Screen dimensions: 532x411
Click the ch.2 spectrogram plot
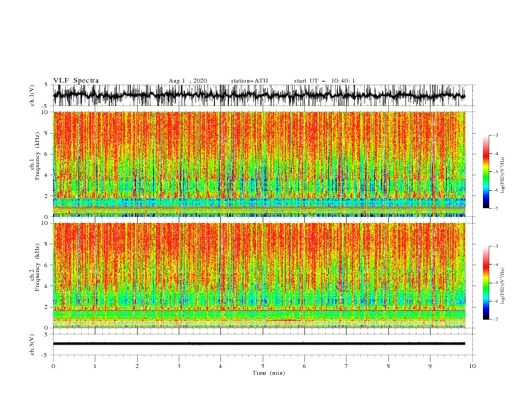click(259, 275)
